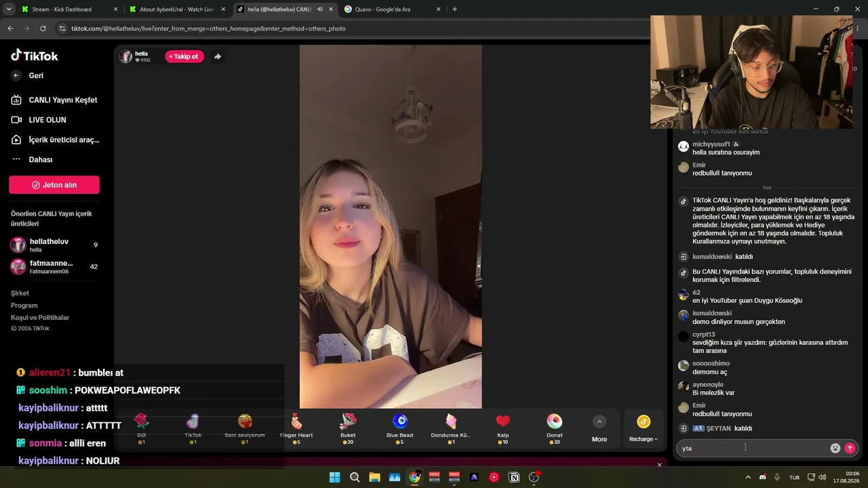Show hidden system tray icons
The image size is (868, 488).
point(748,477)
